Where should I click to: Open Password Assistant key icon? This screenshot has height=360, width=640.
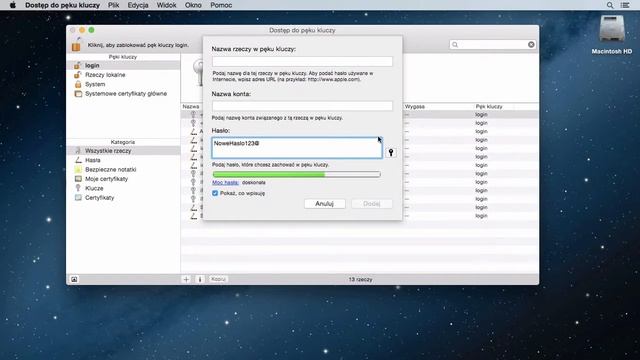(391, 153)
